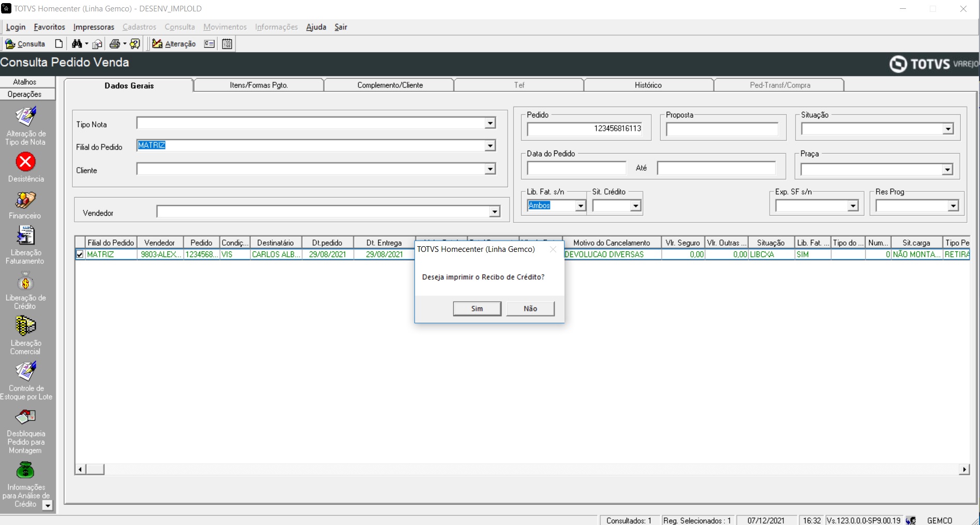The image size is (980, 525).
Task: Expand the Res Prog dropdown
Action: pyautogui.click(x=953, y=206)
